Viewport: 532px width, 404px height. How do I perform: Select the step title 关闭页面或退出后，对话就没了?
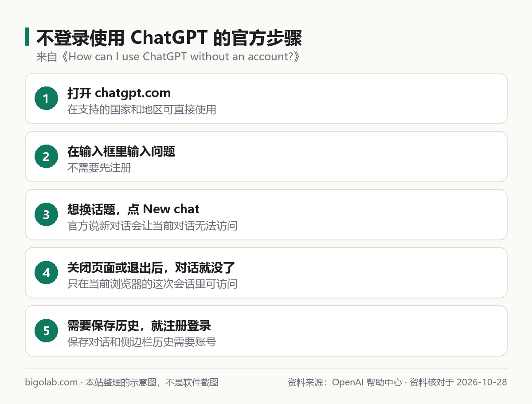coord(151,267)
